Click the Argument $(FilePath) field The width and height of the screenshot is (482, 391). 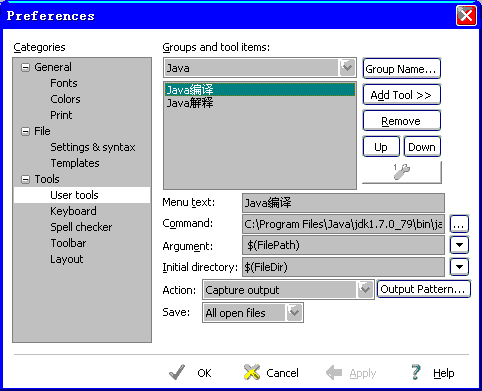(x=343, y=245)
